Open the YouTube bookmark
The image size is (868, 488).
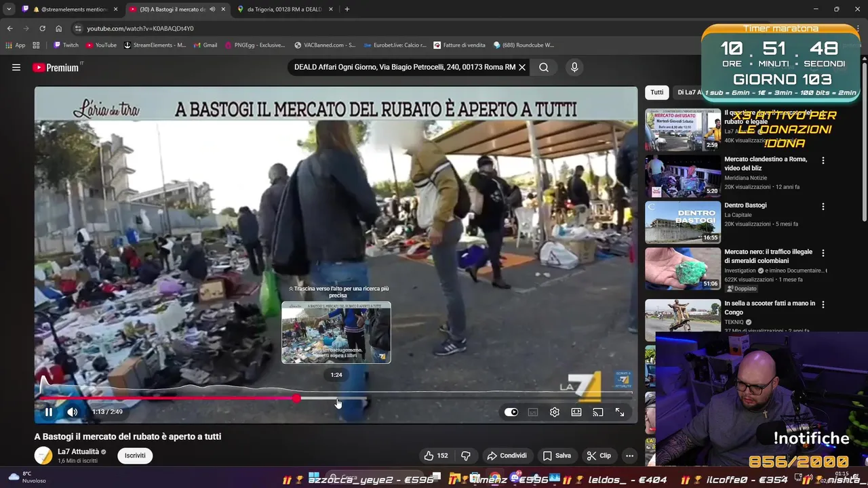tap(101, 45)
